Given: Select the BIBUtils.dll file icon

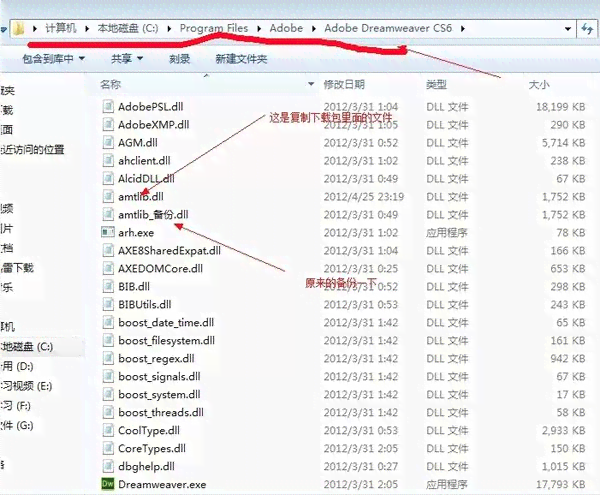Looking at the screenshot, I should pos(108,304).
